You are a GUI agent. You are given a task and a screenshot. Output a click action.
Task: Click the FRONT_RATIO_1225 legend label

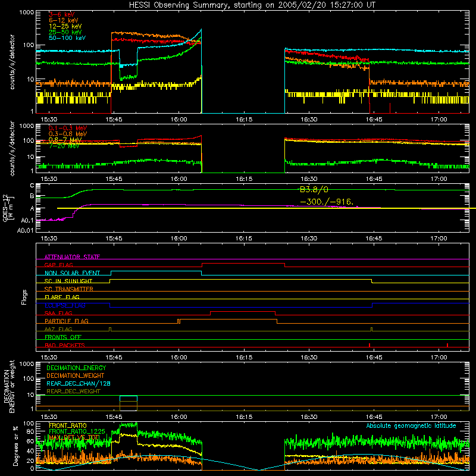click(x=77, y=431)
